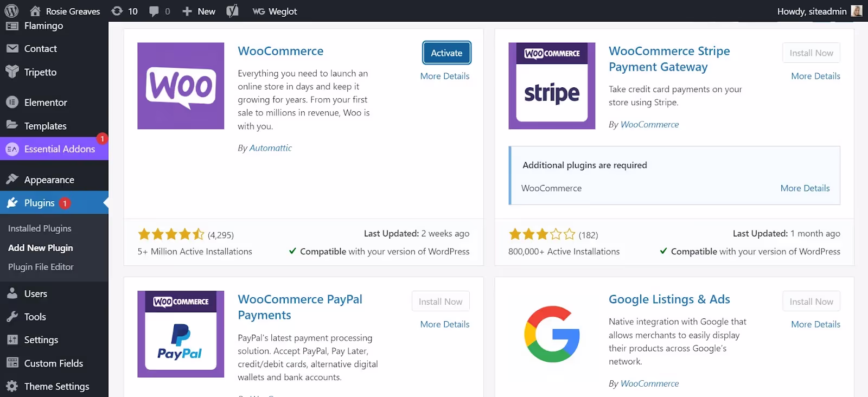Visit WooCommerce author link under Google Listings
Viewport: 868px width, 397px height.
coord(649,383)
